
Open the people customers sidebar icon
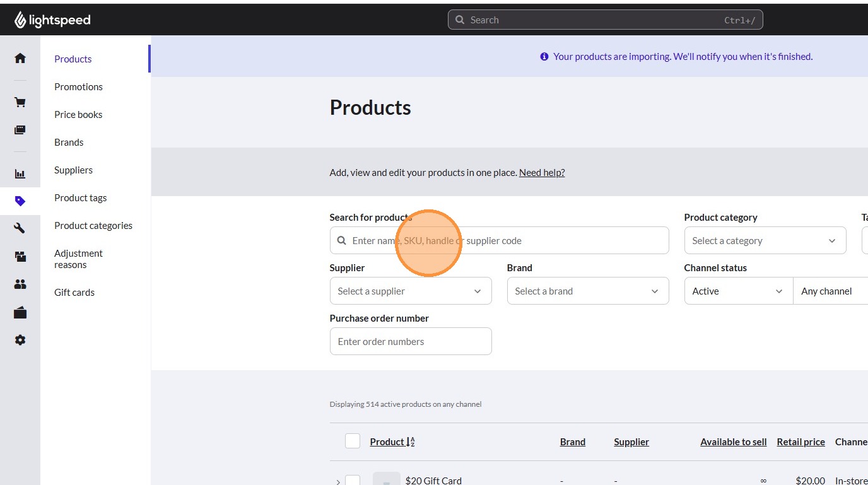tap(20, 284)
